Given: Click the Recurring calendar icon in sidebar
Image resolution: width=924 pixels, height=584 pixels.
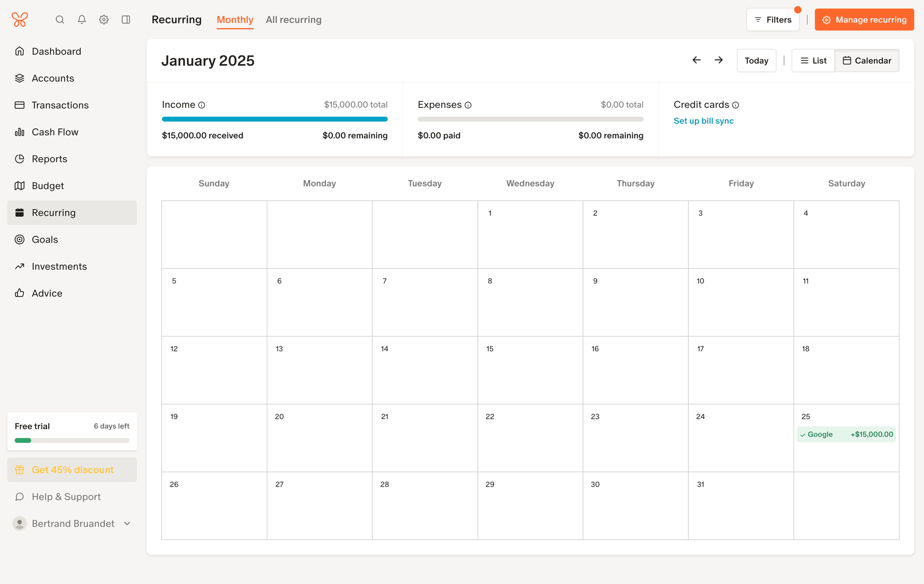Looking at the screenshot, I should [20, 213].
